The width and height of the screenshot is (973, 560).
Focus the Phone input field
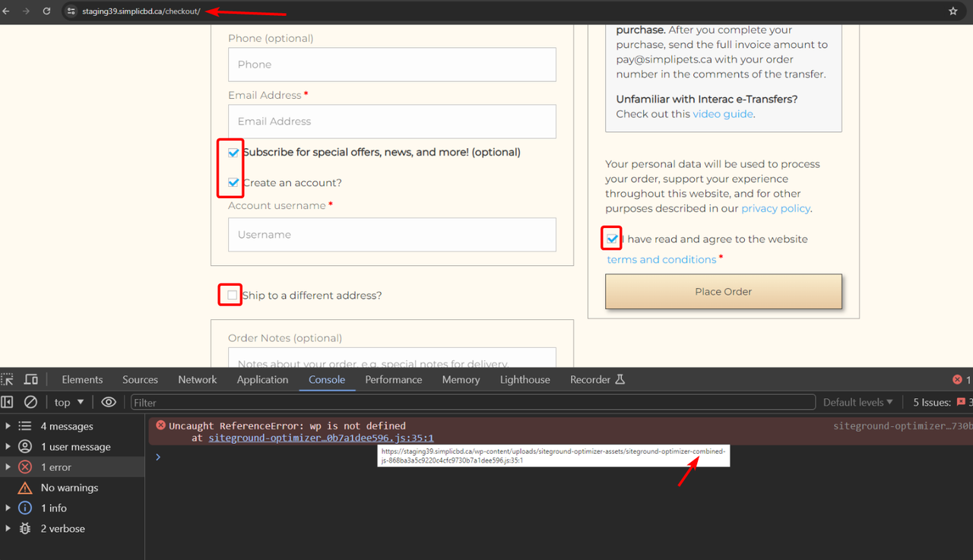click(x=392, y=65)
